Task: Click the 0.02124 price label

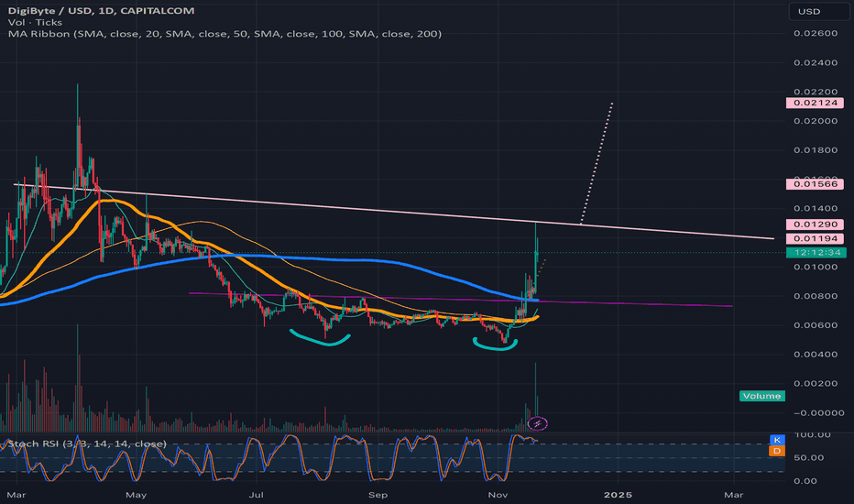Action: coord(815,103)
